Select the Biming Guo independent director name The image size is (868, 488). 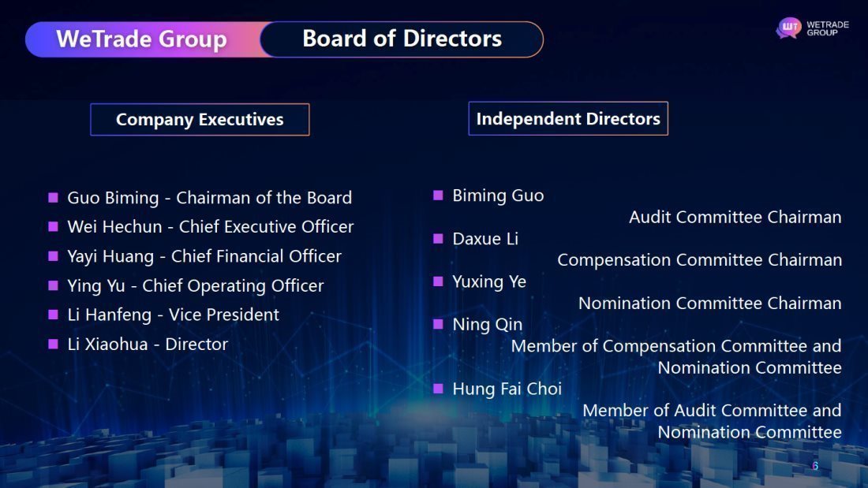498,196
